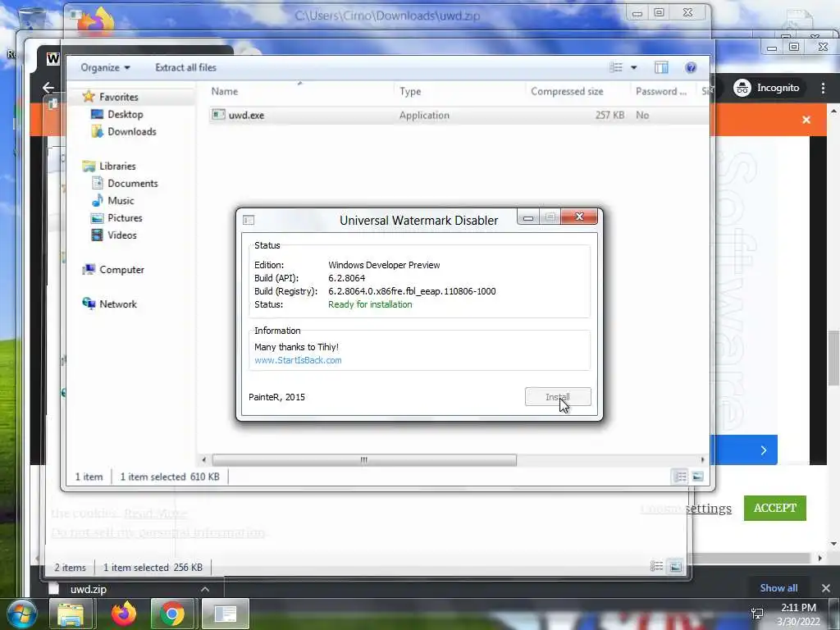Click Show all in the downloads bar
This screenshot has height=630, width=840.
pos(778,588)
